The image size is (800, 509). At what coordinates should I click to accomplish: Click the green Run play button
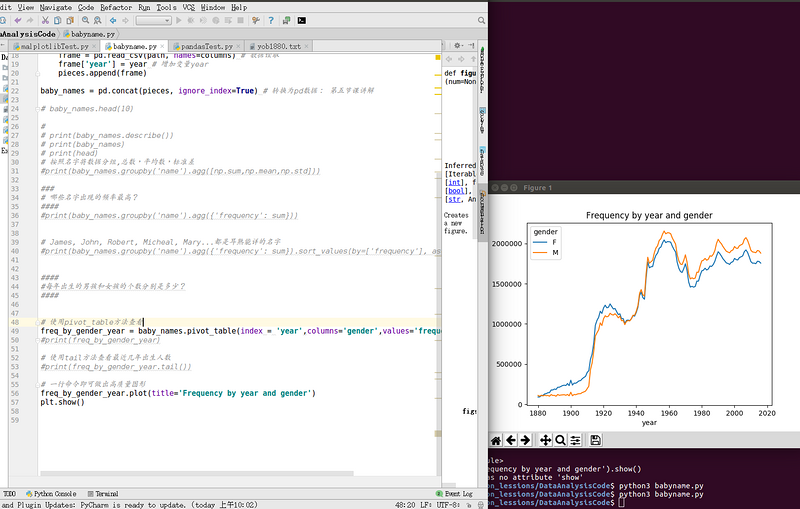click(179, 20)
